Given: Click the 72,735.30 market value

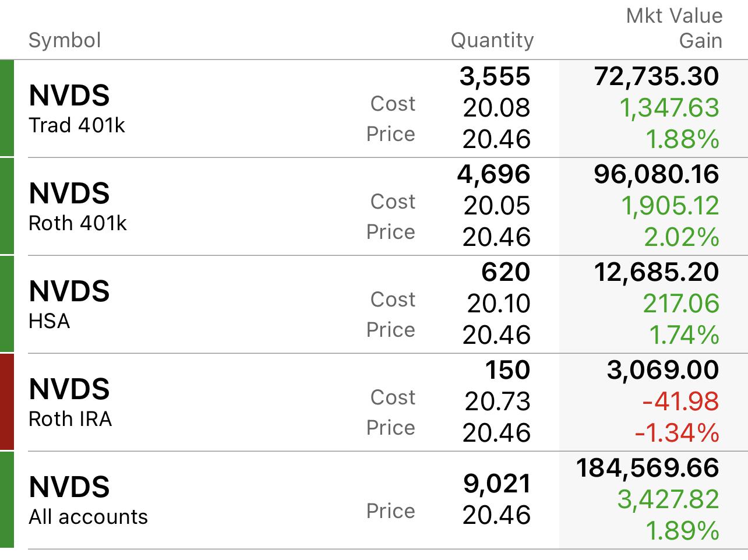Looking at the screenshot, I should point(657,76).
